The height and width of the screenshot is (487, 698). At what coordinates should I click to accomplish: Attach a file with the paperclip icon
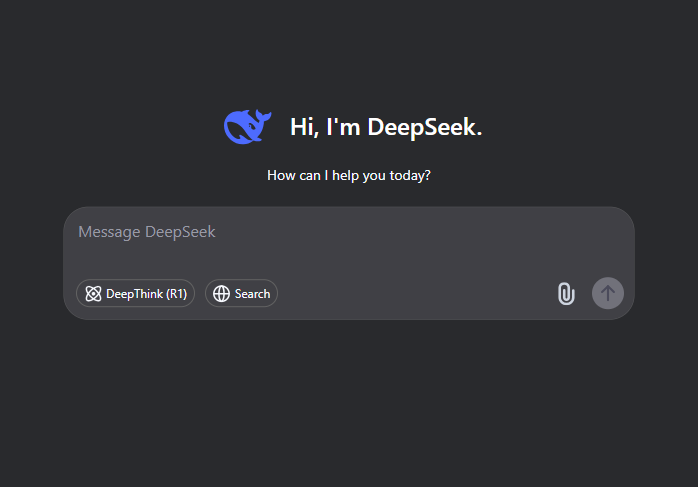tap(566, 293)
